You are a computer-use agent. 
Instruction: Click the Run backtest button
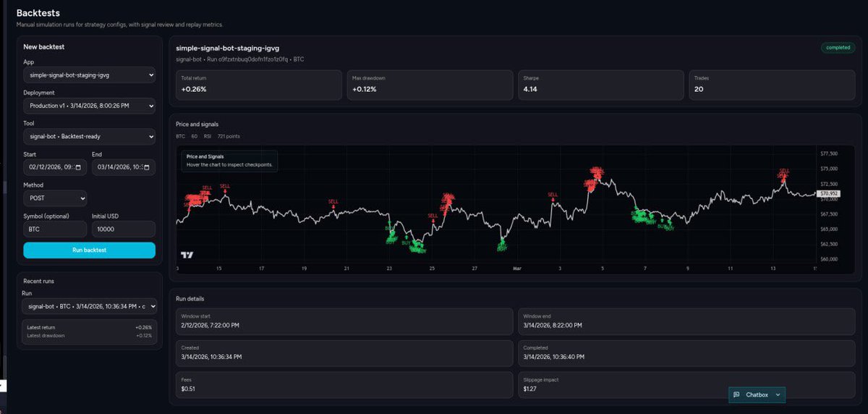click(89, 250)
